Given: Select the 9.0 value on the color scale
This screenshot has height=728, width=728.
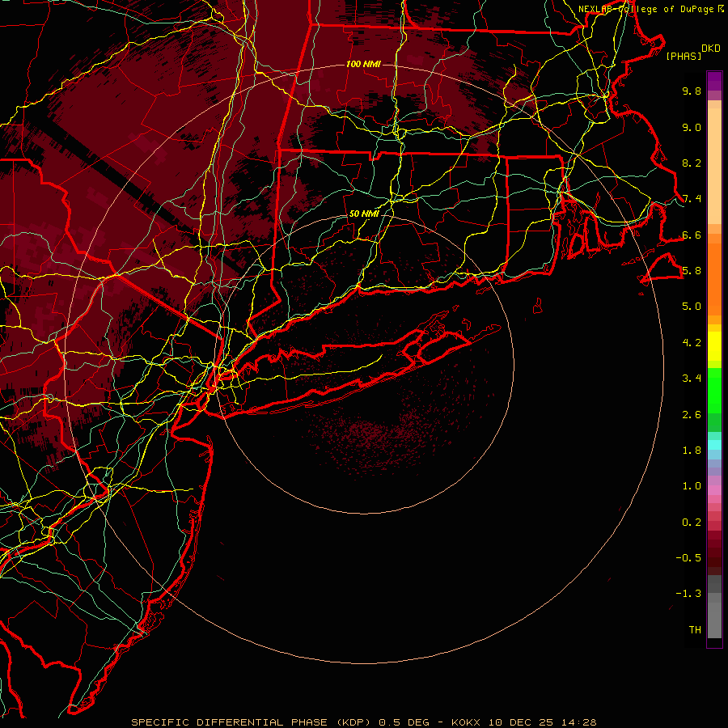Looking at the screenshot, I should [x=692, y=127].
